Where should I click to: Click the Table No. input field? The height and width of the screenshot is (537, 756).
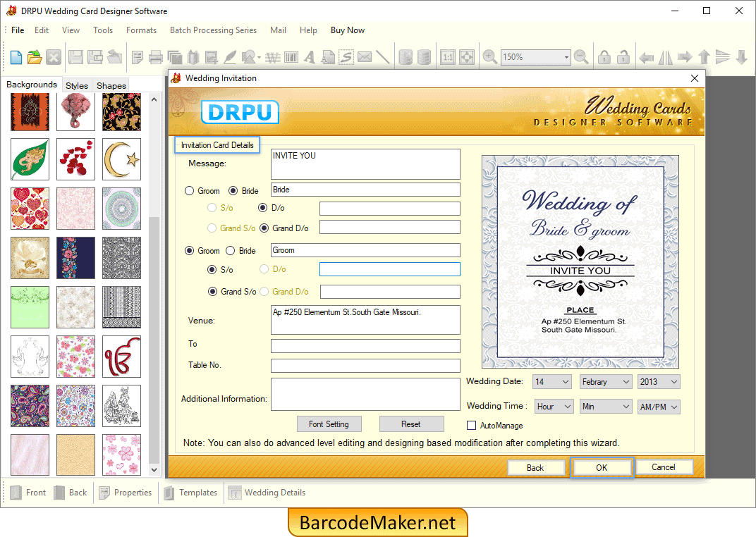365,366
